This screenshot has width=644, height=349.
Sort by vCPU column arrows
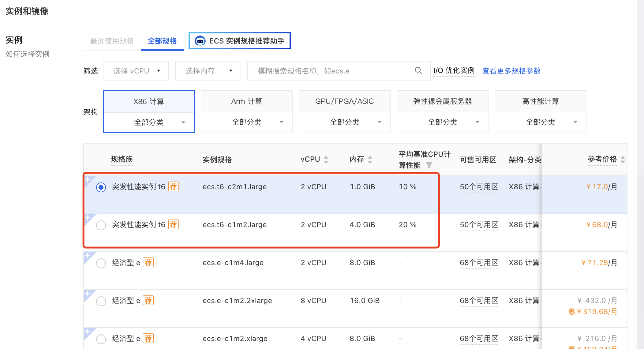326,159
